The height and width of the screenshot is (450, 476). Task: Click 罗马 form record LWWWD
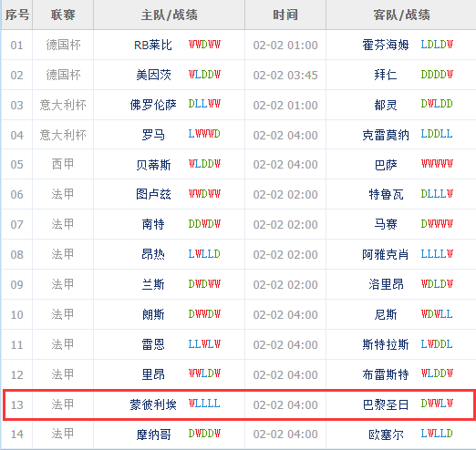tap(204, 134)
